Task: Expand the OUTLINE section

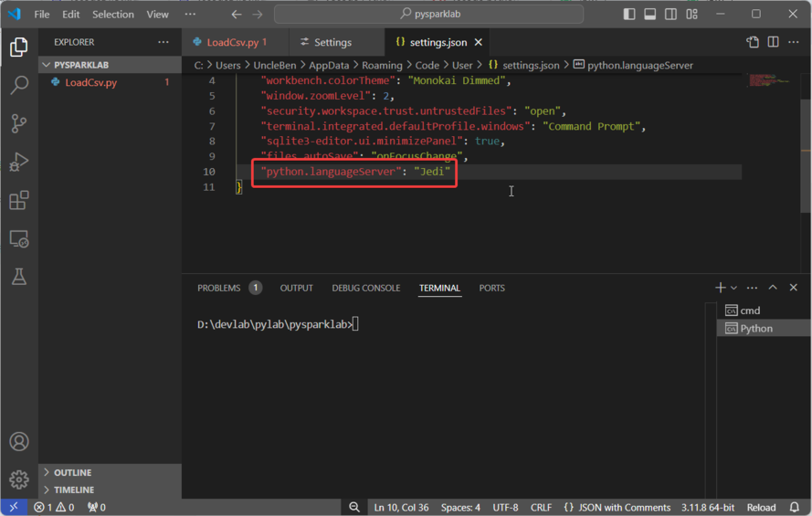Action: click(72, 472)
